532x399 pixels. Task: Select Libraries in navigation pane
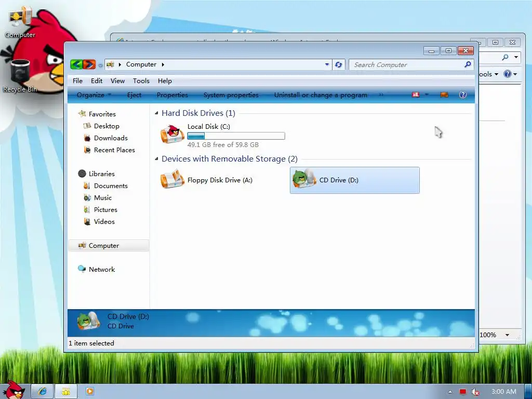click(101, 174)
